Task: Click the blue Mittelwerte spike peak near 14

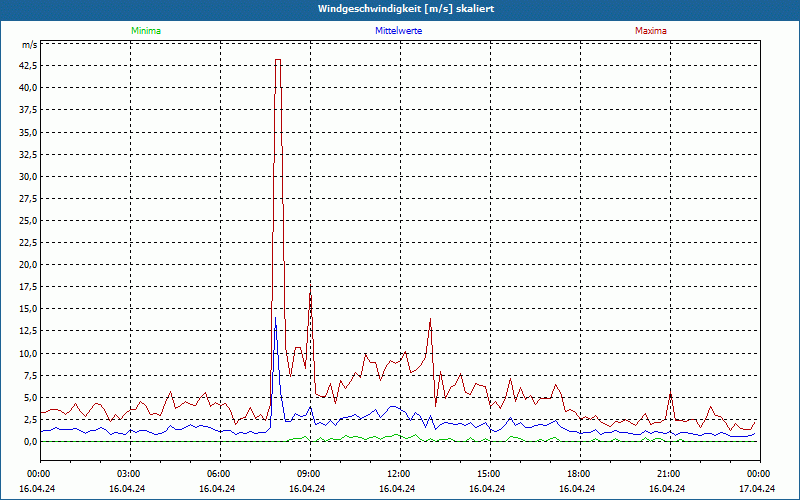Action: pos(276,318)
